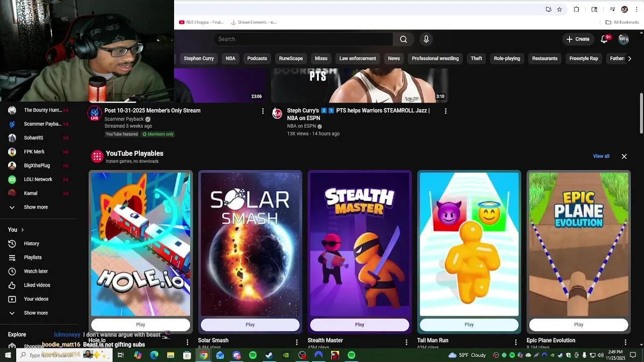Select the Podcasts topic chip
Screen dimensions: 644x362
257,58
